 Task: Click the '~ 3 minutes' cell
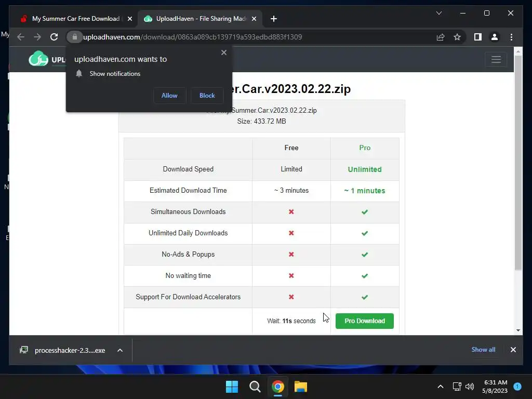[291, 190]
